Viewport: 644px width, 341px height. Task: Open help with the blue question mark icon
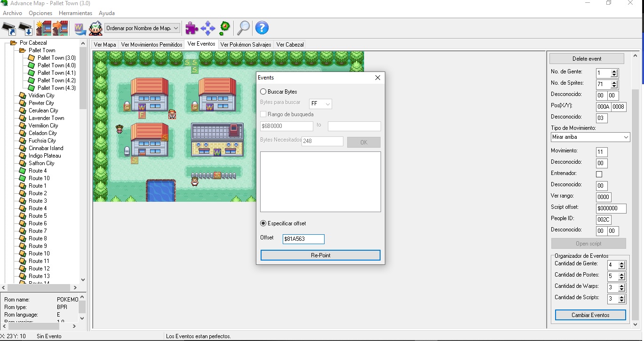pyautogui.click(x=262, y=28)
